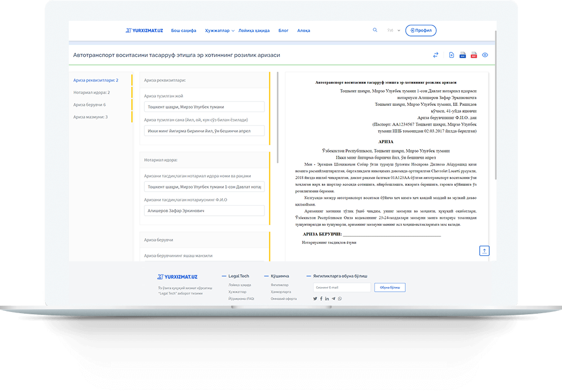Screen dimensions: 562x392
Task: Click the scroll-to-top arrow button
Action: tap(484, 251)
